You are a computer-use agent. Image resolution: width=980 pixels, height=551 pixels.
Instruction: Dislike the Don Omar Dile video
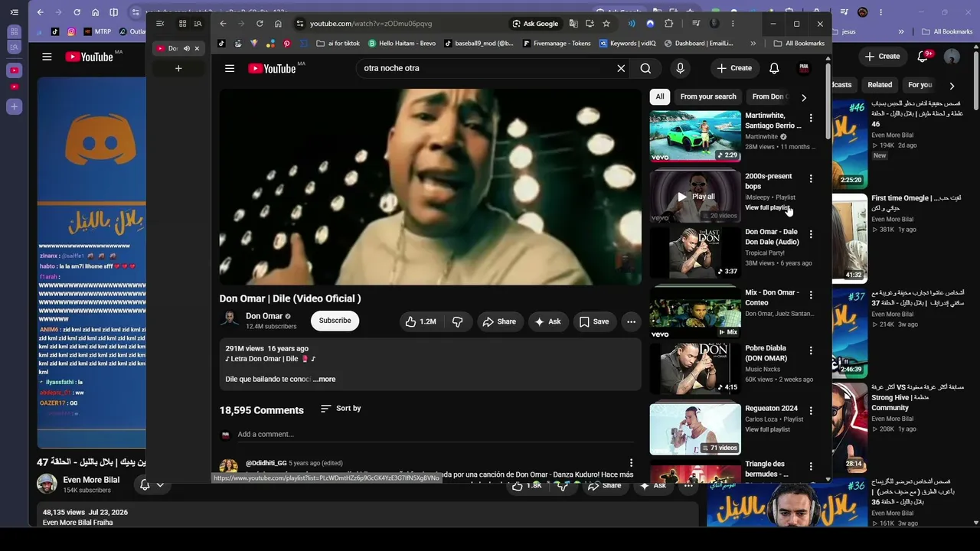[457, 321]
